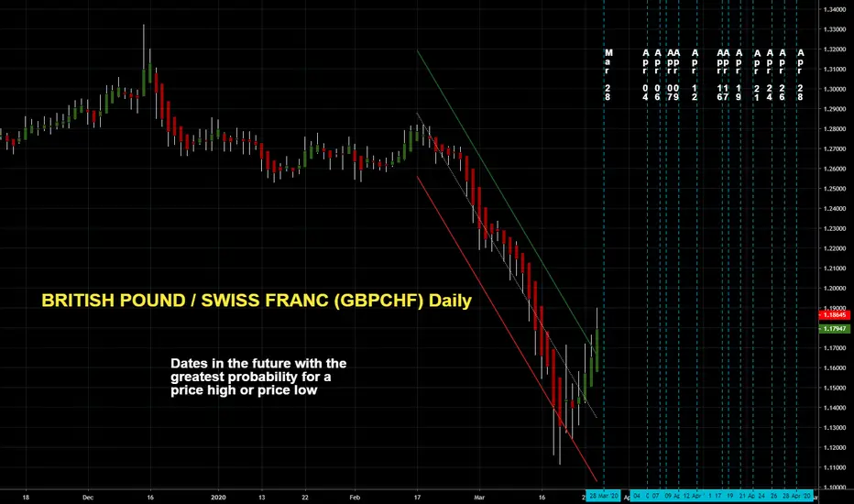This screenshot has width=854, height=504.
Task: Click 1.20000 on the price scale
Action: click(835, 289)
